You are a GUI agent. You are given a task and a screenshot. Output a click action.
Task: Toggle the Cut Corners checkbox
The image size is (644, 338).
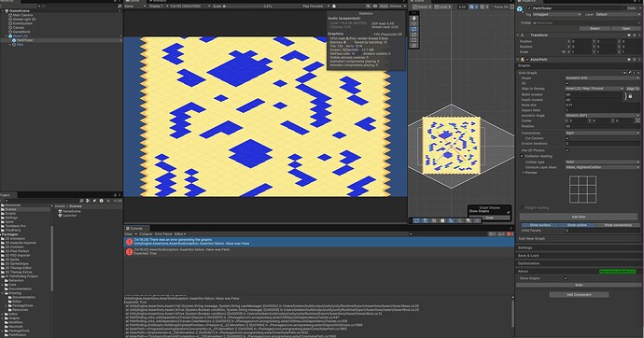(x=567, y=138)
